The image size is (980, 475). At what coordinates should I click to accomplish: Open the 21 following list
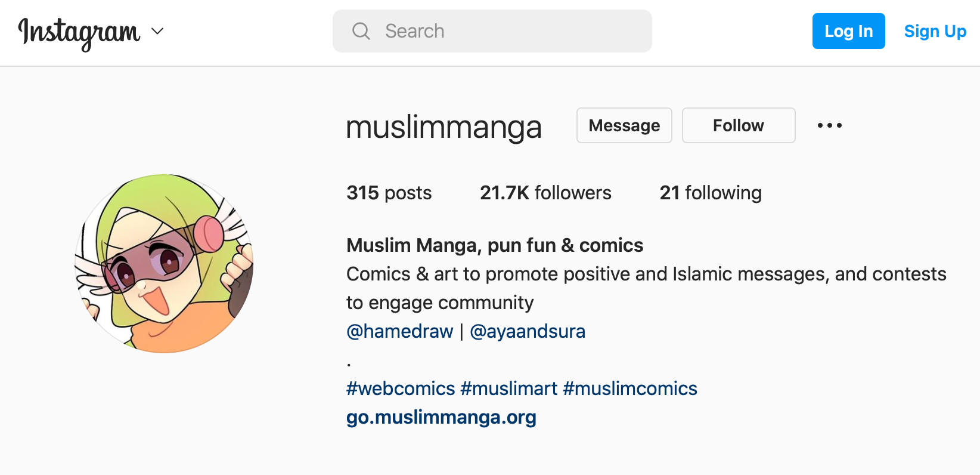[x=711, y=193]
